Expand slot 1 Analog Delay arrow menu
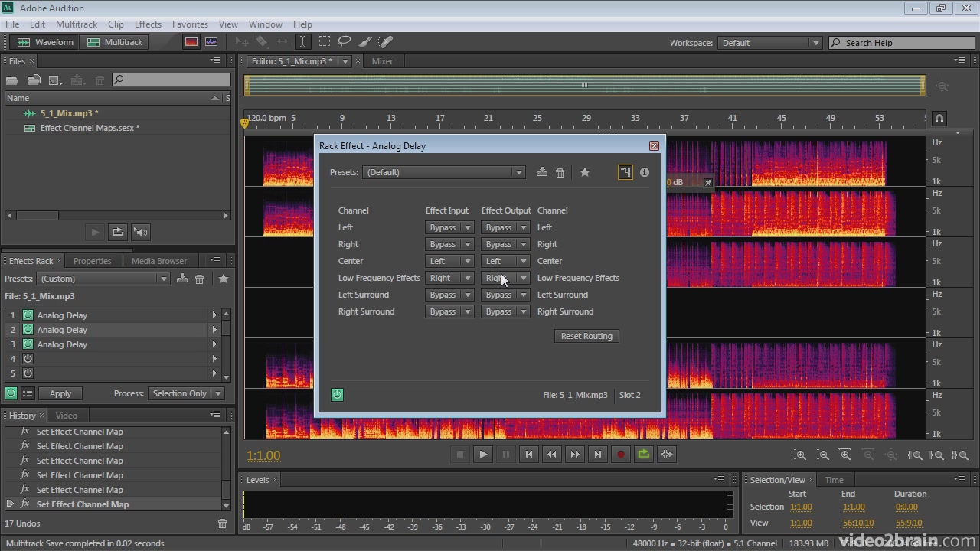Viewport: 980px width, 551px height. (x=214, y=315)
